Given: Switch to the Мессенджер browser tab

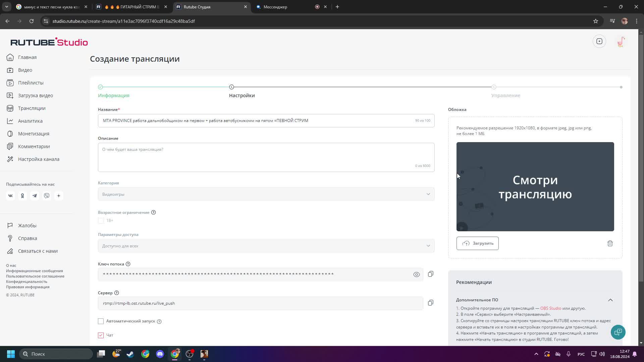Looking at the screenshot, I should [x=275, y=7].
